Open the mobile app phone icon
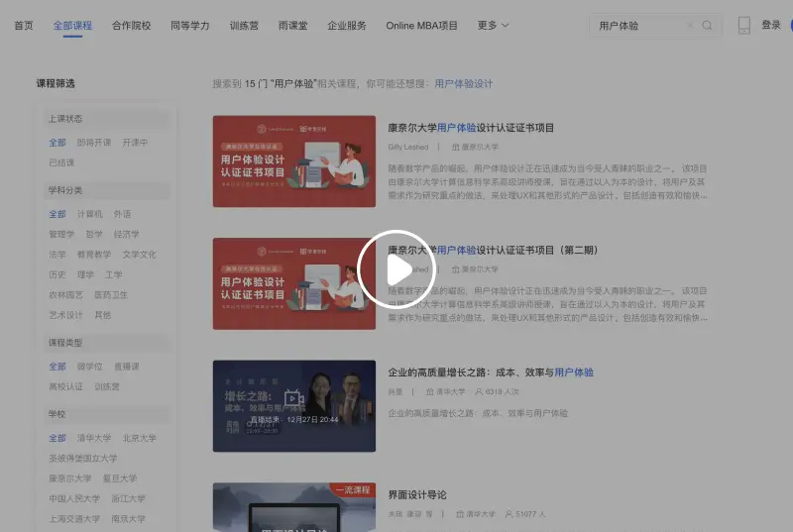 pyautogui.click(x=744, y=25)
